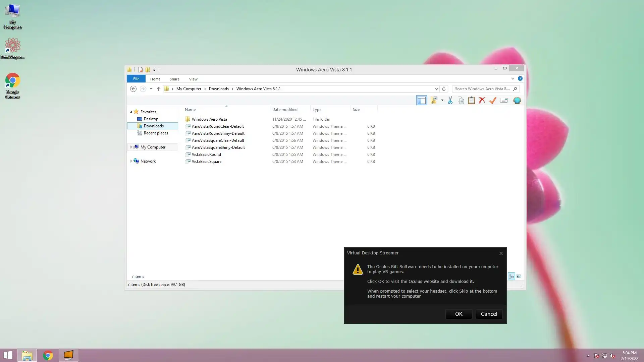
Task: Open the teal shell icon in toolbar
Action: pos(517,100)
